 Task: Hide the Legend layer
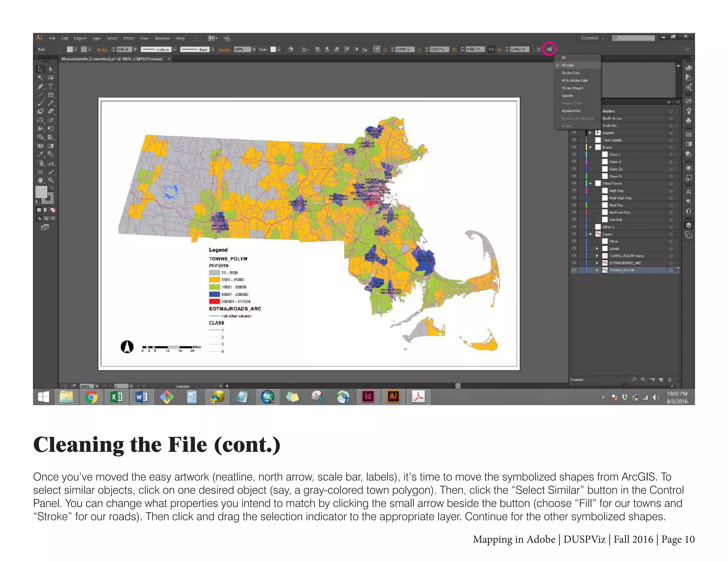point(574,133)
